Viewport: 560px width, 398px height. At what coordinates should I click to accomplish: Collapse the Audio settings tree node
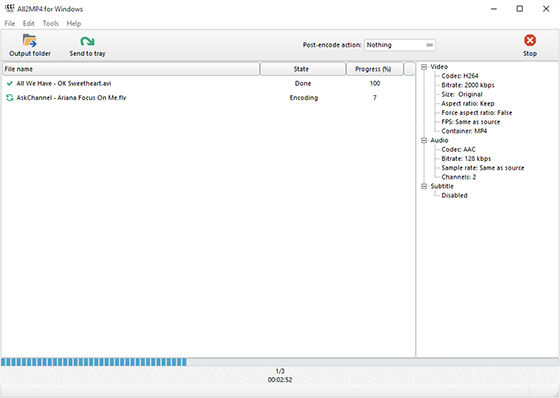point(424,140)
